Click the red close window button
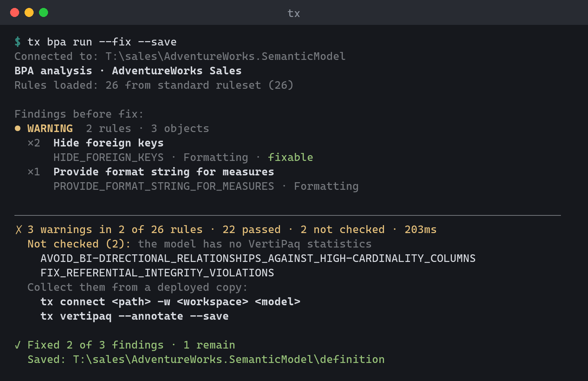 [14, 13]
